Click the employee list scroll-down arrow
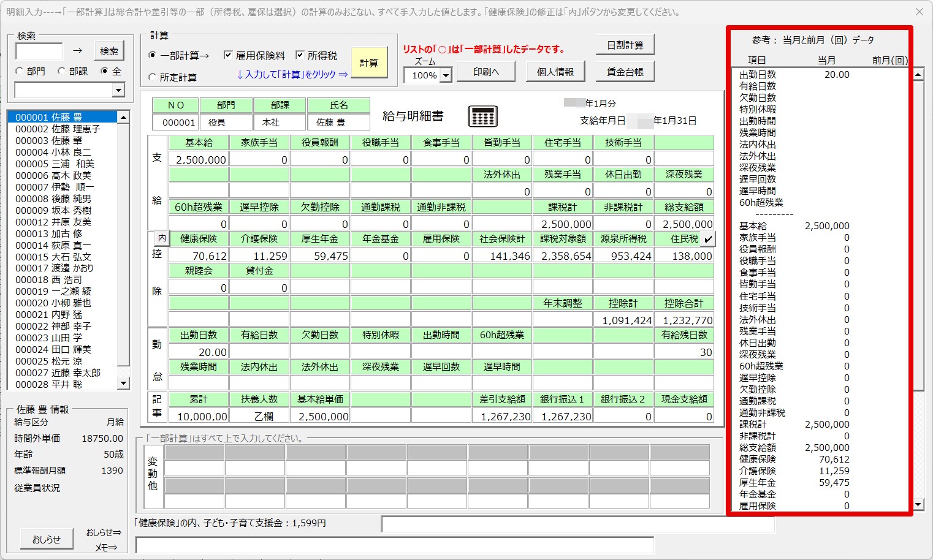Image resolution: width=933 pixels, height=560 pixels. [x=123, y=383]
